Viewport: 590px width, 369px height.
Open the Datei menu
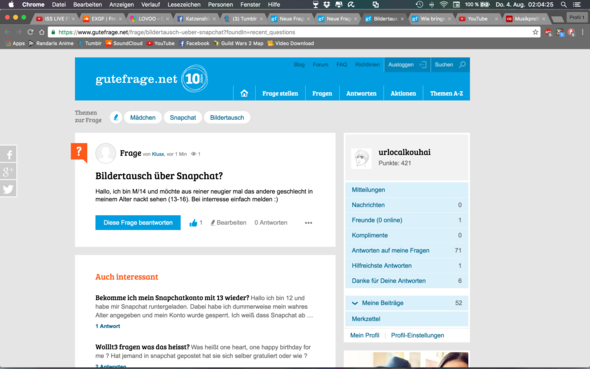[59, 5]
